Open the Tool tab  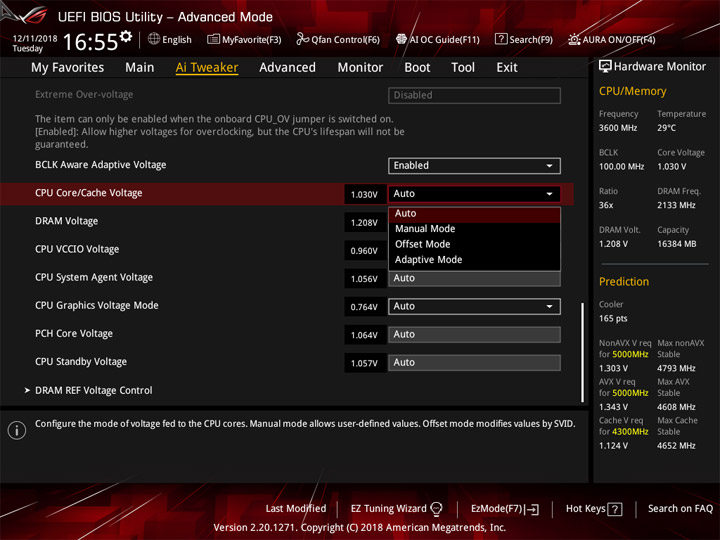coord(463,68)
